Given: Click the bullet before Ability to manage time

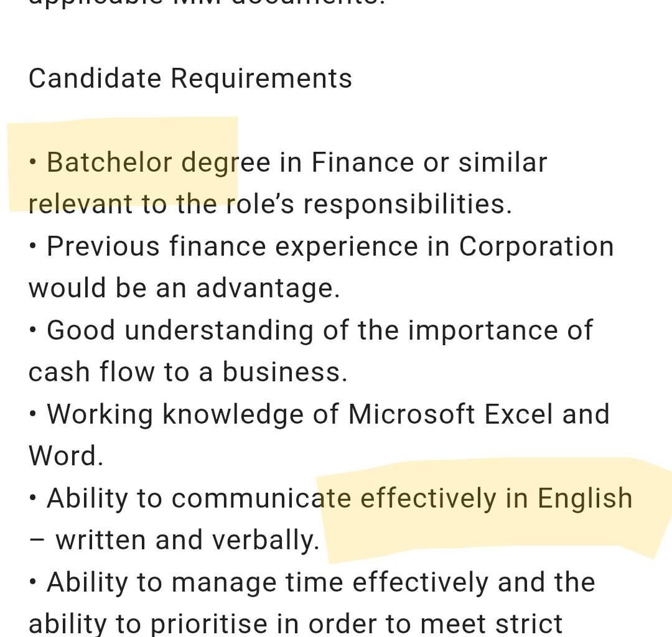Looking at the screenshot, I should point(33,582).
